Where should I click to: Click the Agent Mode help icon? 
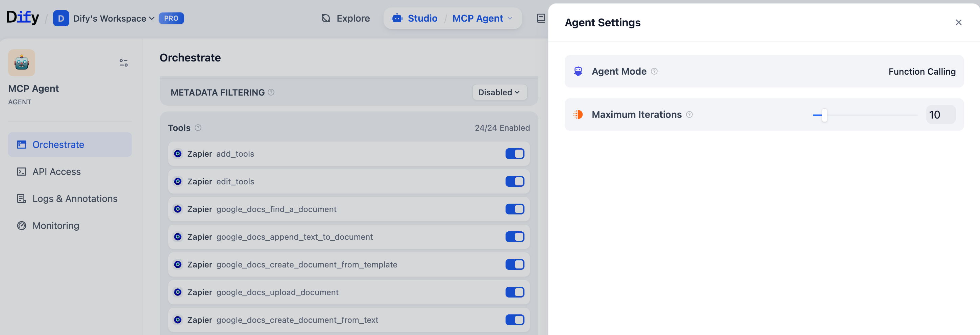coord(654,71)
